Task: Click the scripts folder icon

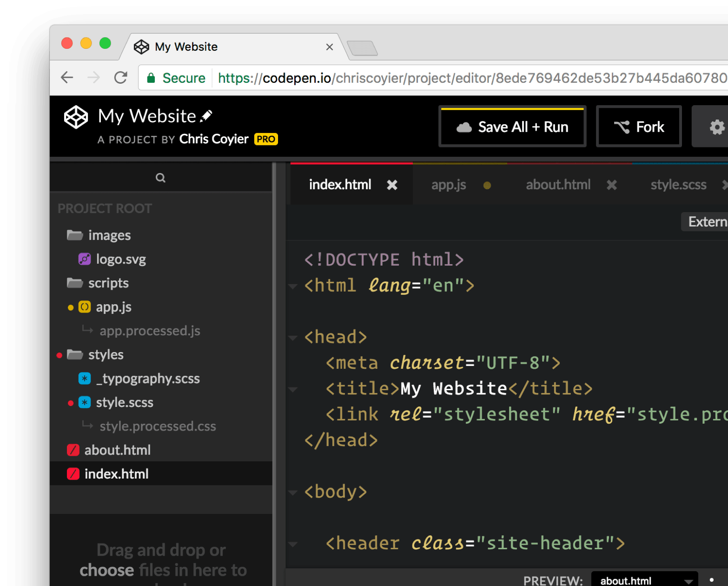Action: pos(75,283)
